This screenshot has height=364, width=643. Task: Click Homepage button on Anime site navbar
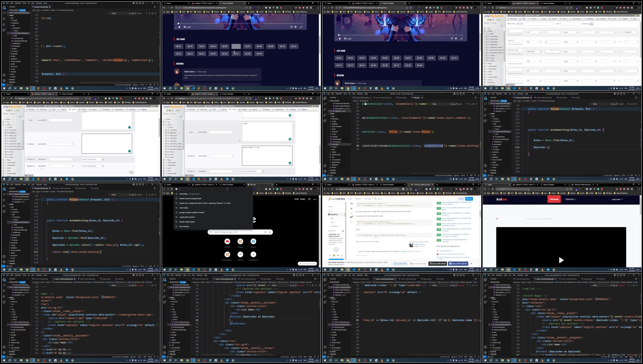coord(554,199)
